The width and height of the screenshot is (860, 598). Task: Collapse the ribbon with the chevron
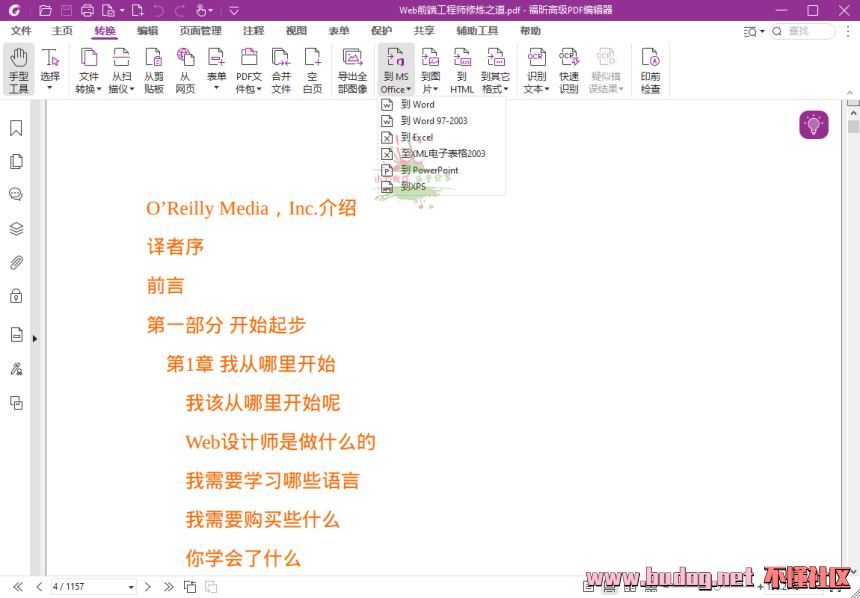point(850,93)
